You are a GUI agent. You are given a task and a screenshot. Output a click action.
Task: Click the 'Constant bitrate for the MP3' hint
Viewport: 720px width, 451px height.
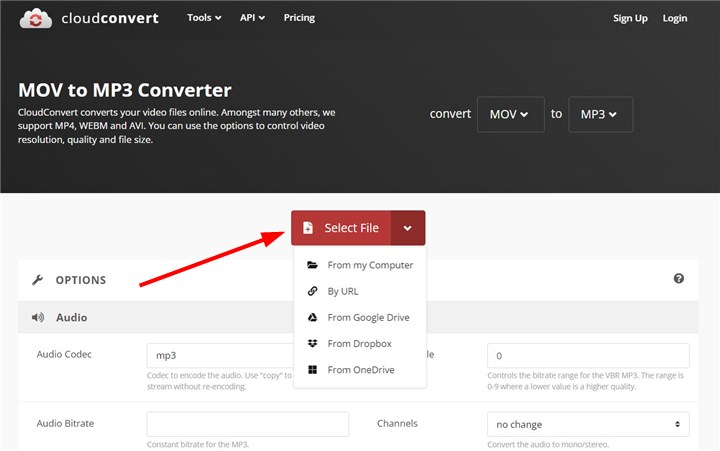tap(198, 444)
